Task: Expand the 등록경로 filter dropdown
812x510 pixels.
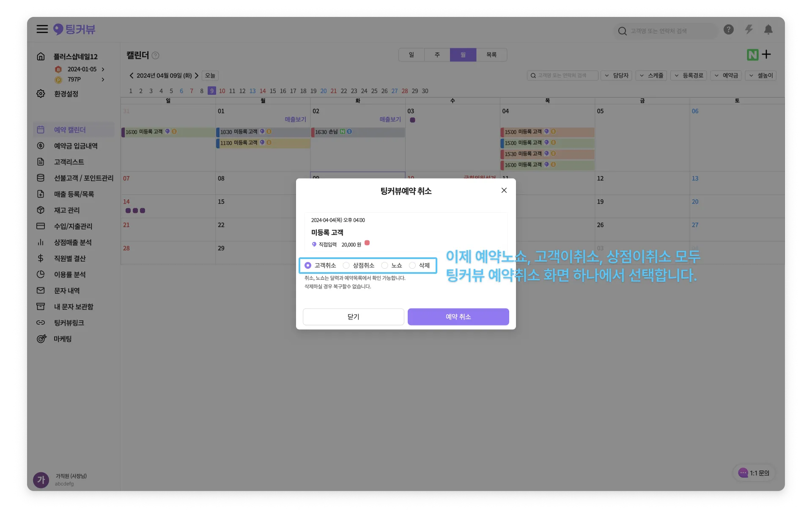Action: [689, 76]
